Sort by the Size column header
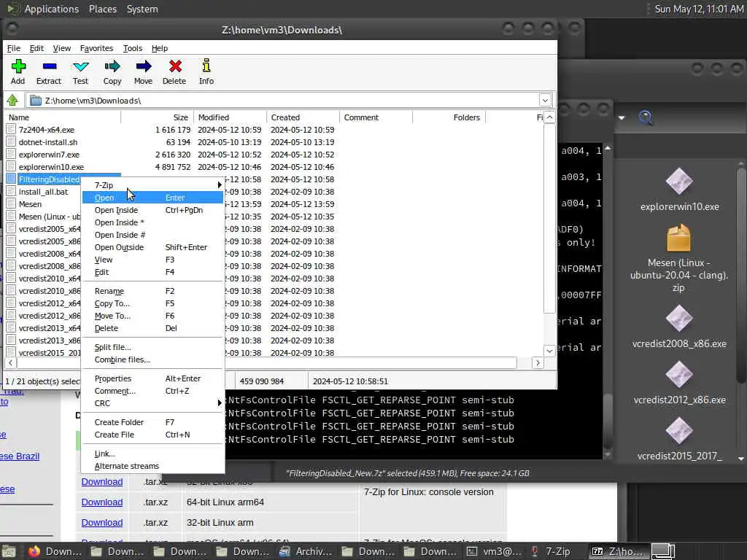This screenshot has height=560, width=747. (158, 117)
